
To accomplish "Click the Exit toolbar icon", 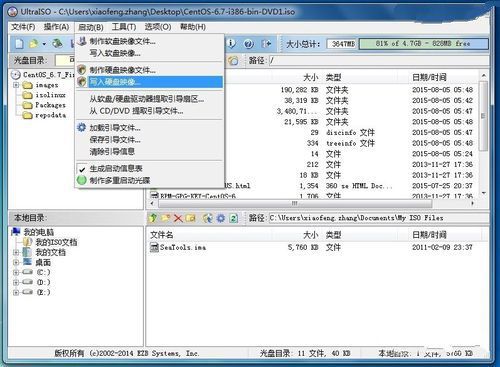I will 266,44.
